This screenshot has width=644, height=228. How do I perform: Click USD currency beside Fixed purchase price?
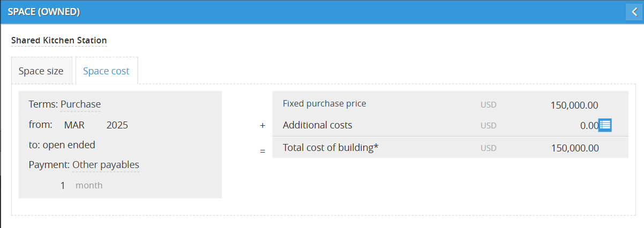[x=489, y=105]
